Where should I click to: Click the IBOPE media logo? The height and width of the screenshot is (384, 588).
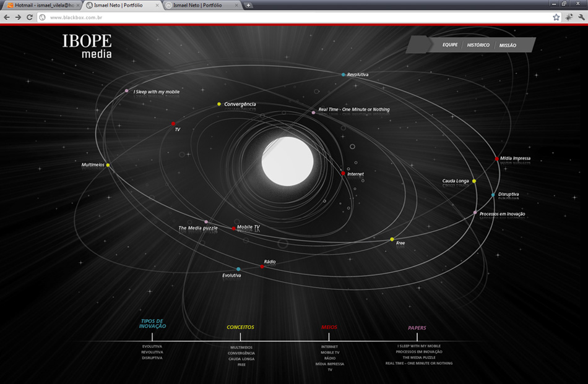point(87,46)
